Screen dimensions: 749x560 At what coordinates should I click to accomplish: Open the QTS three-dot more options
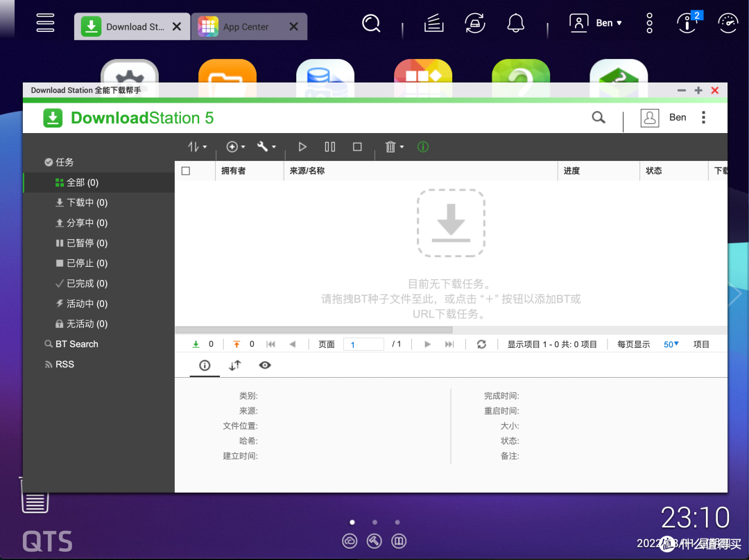[x=650, y=23]
